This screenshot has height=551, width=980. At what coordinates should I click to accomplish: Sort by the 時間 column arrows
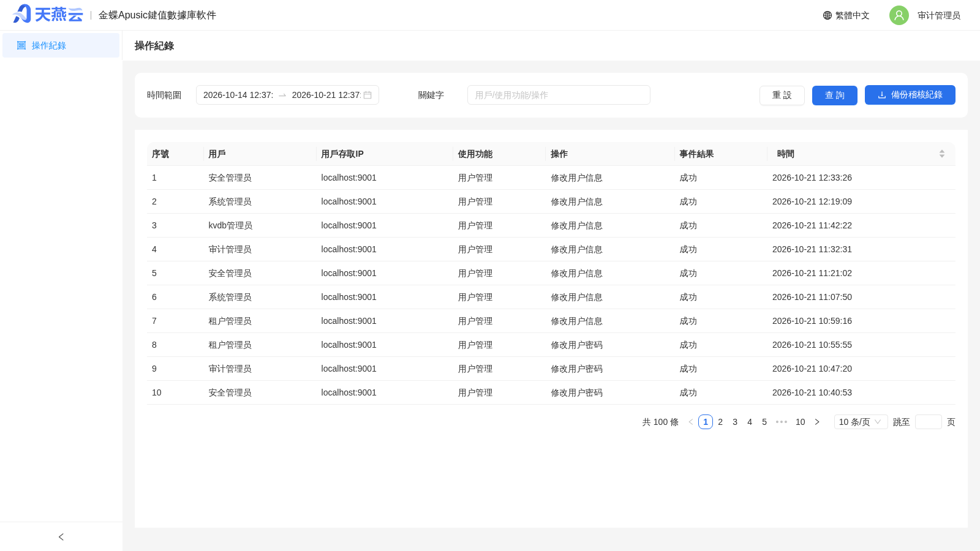(942, 154)
